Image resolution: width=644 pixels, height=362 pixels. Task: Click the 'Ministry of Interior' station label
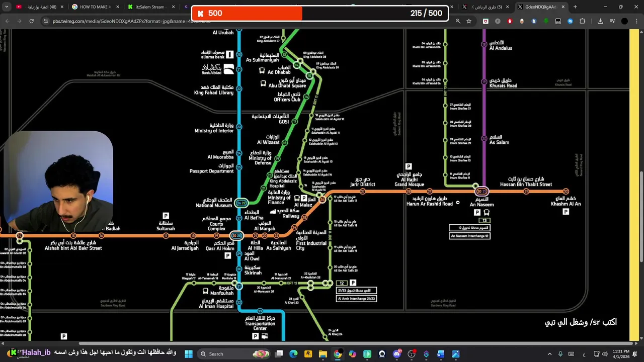coord(214,128)
